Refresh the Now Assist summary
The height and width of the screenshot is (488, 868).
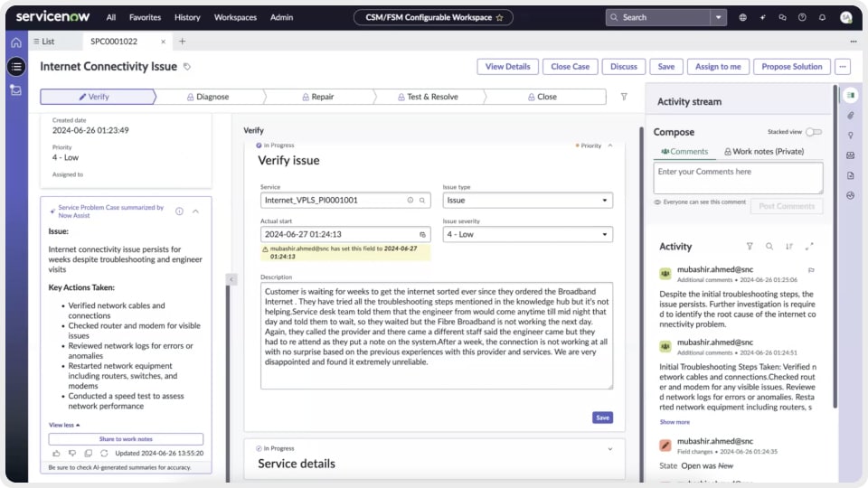(104, 453)
